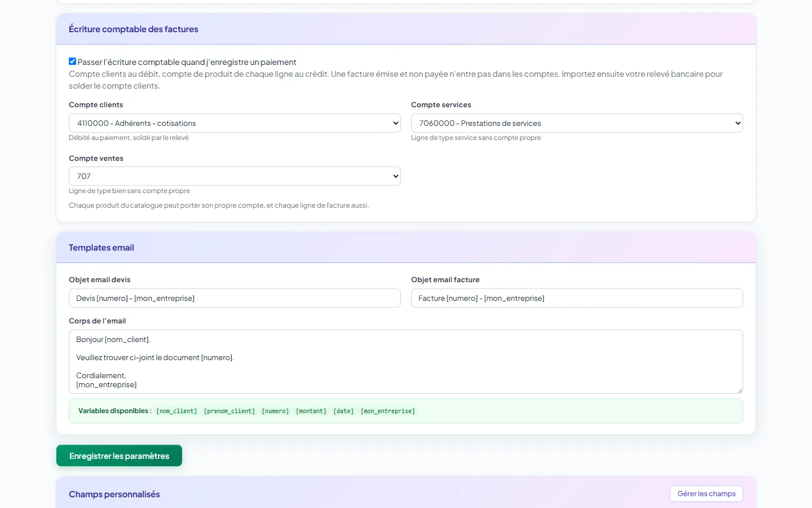Open the Compte clients dropdown
The image size is (812, 508).
tap(235, 123)
